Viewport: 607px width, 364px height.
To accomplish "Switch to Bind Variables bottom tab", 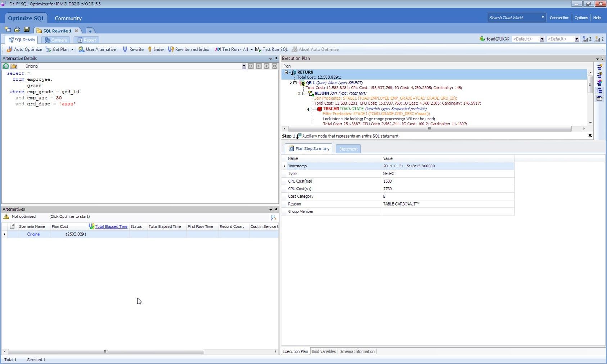I will click(x=323, y=351).
